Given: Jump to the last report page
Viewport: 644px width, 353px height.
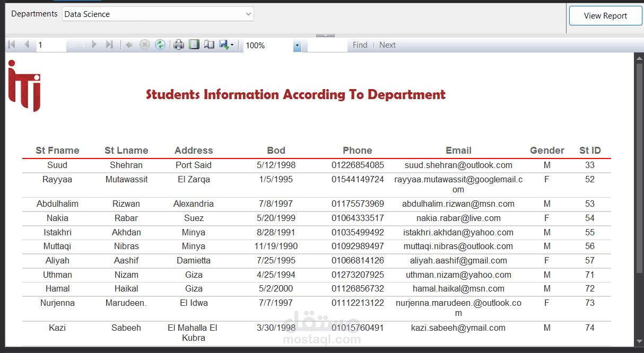Looking at the screenshot, I should pos(110,45).
